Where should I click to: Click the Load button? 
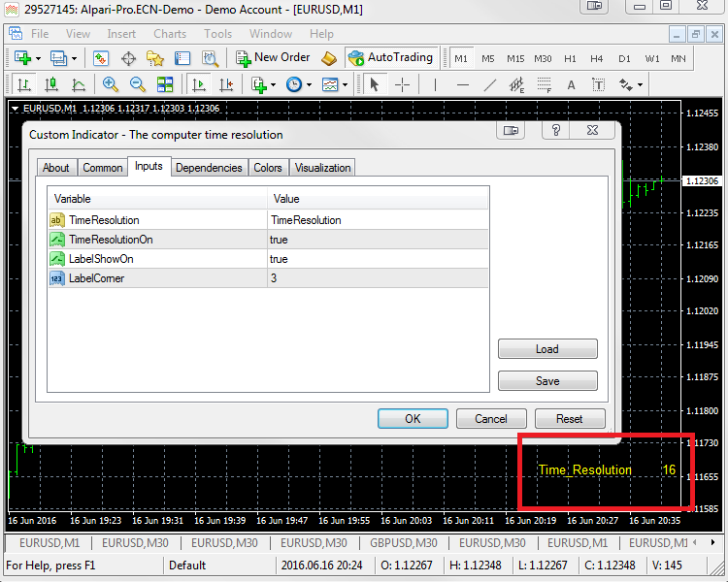click(x=547, y=349)
